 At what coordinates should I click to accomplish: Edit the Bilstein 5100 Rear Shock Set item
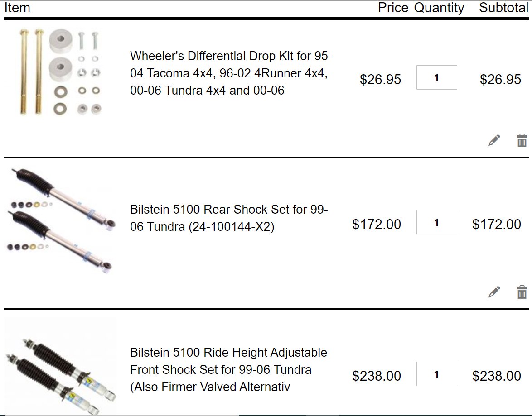click(x=494, y=292)
